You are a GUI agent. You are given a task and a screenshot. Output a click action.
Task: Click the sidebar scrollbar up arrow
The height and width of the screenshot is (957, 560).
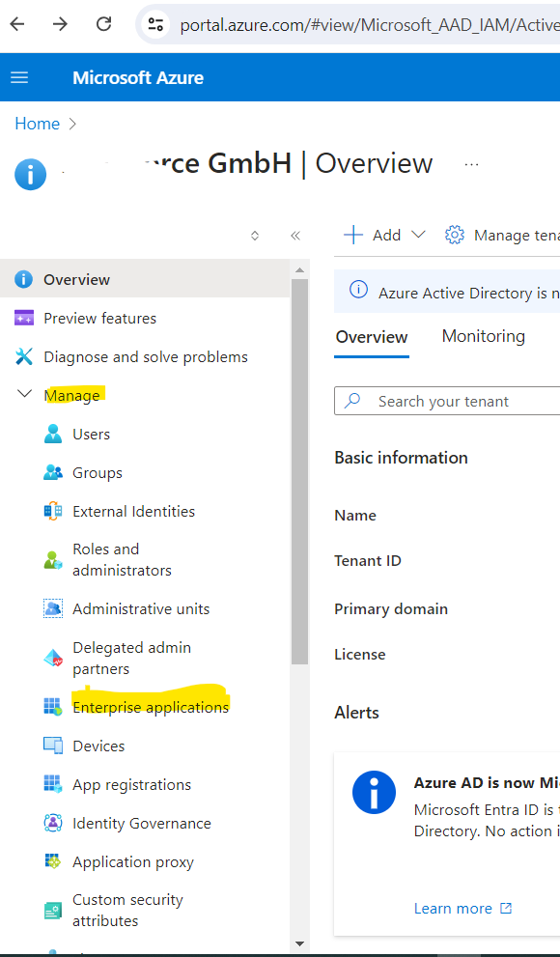299,269
